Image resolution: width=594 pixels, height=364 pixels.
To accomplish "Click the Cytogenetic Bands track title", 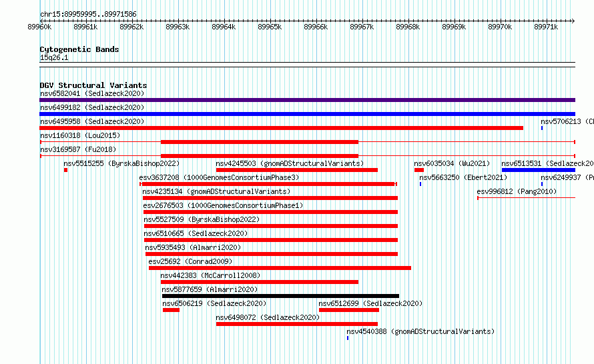I will click(x=79, y=49).
